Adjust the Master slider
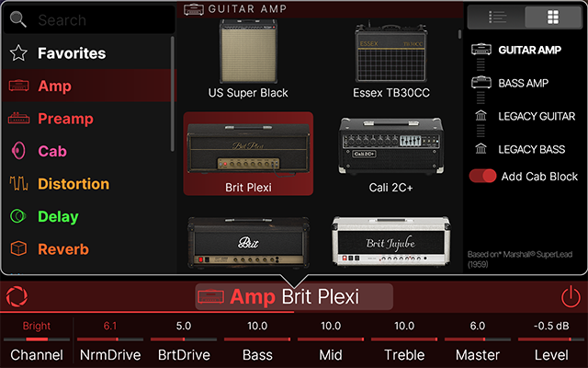This screenshot has height=368, width=588. click(478, 339)
